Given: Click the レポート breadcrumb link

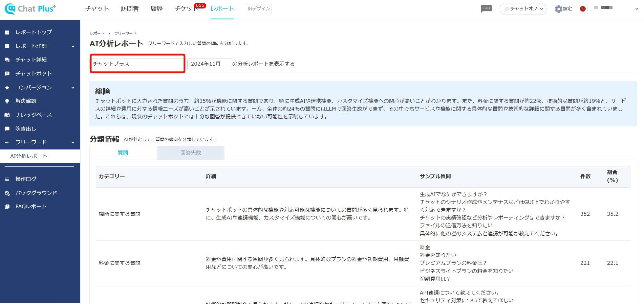Looking at the screenshot, I should coord(97,33).
